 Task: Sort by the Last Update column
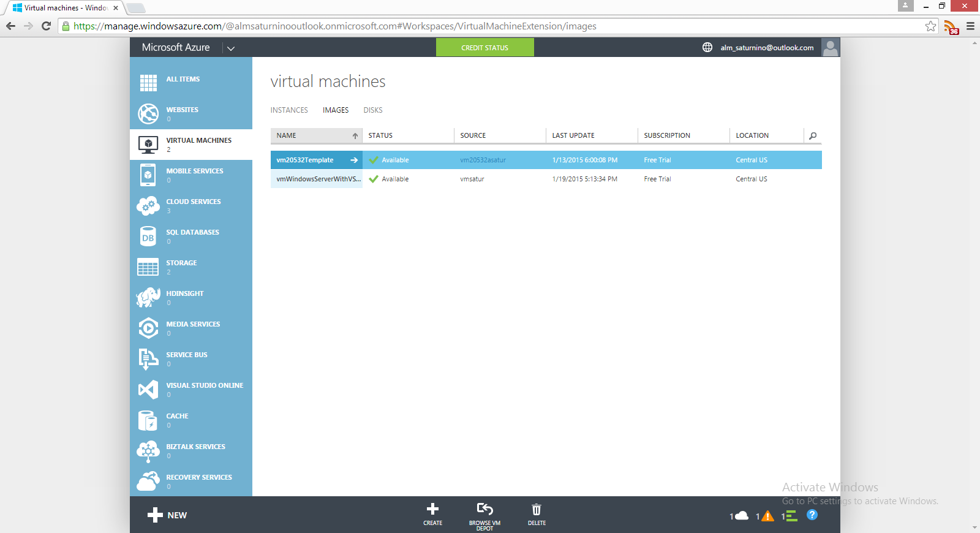tap(592, 135)
